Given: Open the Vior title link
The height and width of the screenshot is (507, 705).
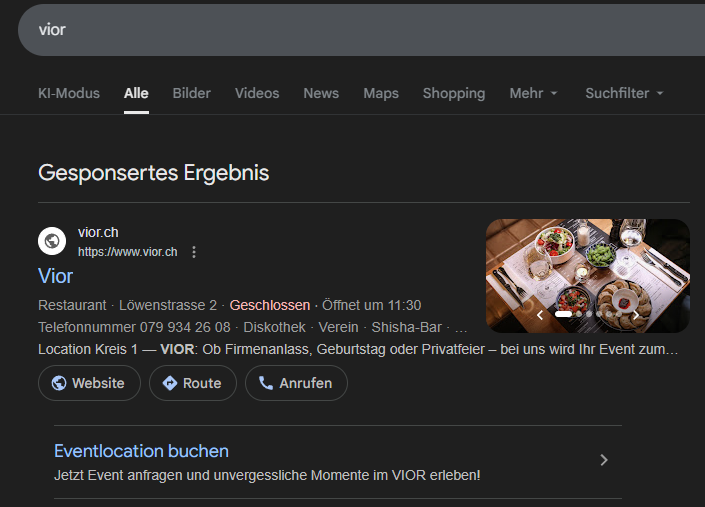Looking at the screenshot, I should tap(56, 275).
